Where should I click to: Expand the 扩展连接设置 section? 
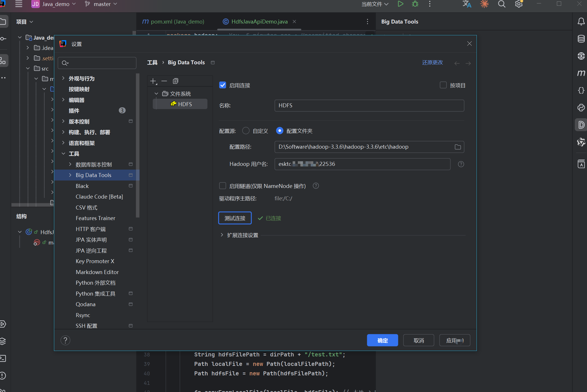(x=222, y=235)
